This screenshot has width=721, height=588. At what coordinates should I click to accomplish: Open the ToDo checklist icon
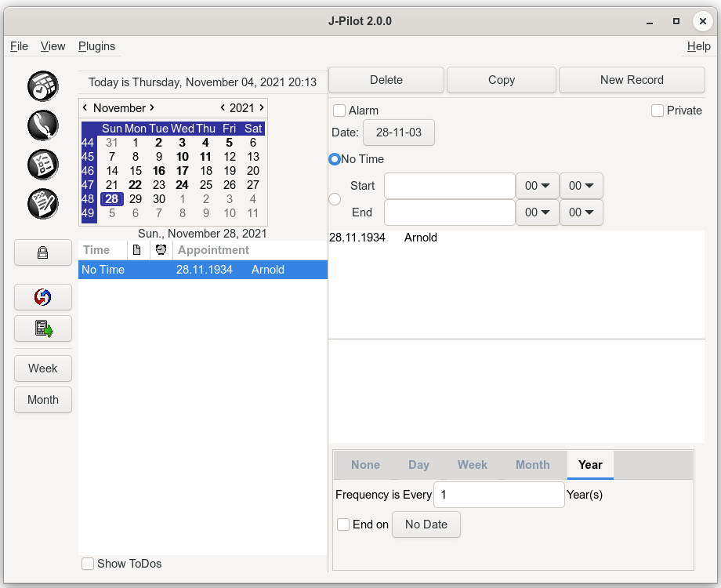point(42,165)
